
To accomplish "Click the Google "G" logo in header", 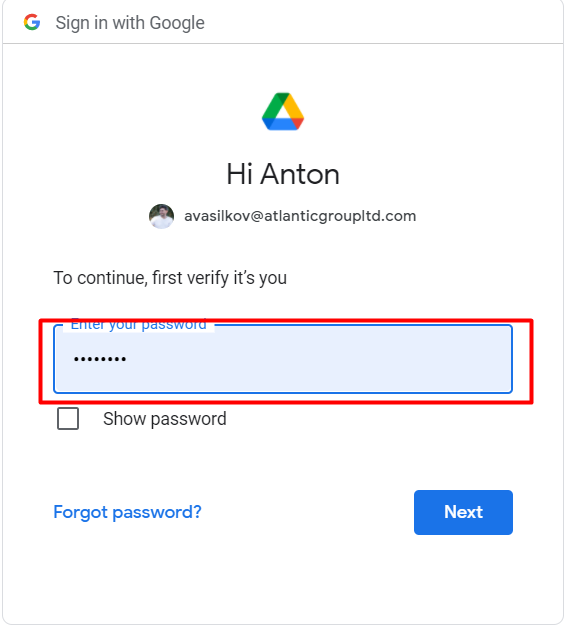I will [32, 22].
